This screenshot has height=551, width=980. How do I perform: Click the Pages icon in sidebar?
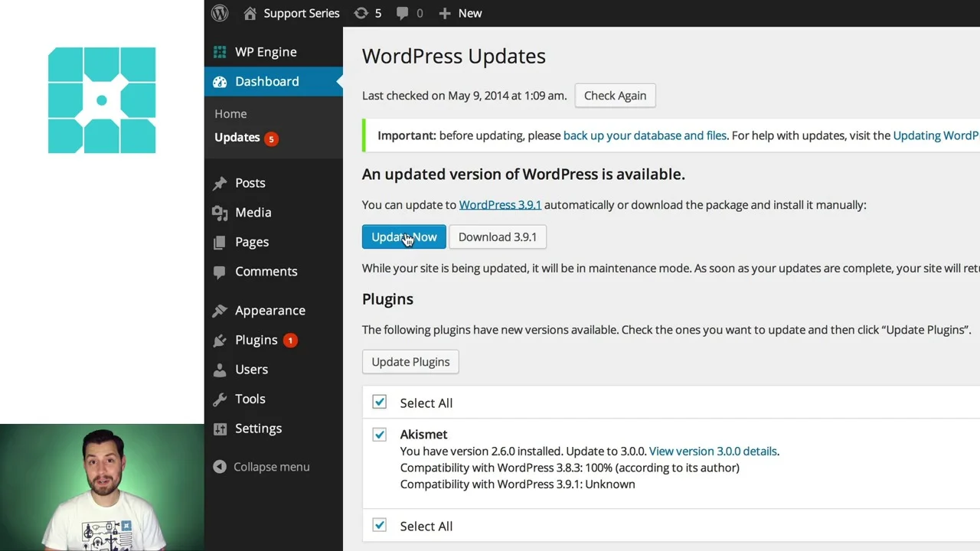pos(220,242)
